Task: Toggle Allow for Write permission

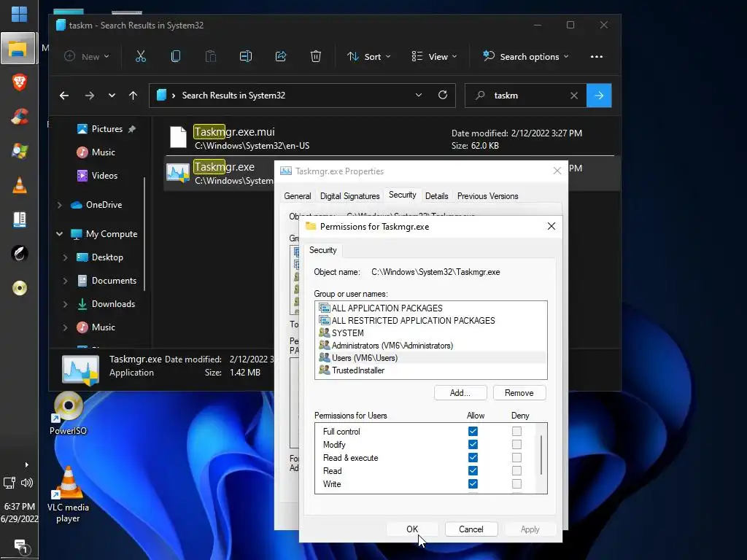Action: (x=473, y=484)
